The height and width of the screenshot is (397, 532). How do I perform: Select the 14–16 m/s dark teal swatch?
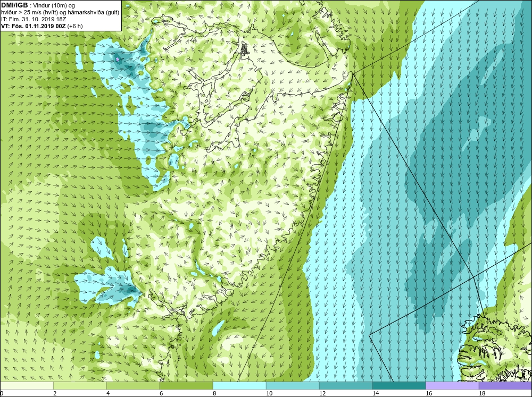[399, 385]
